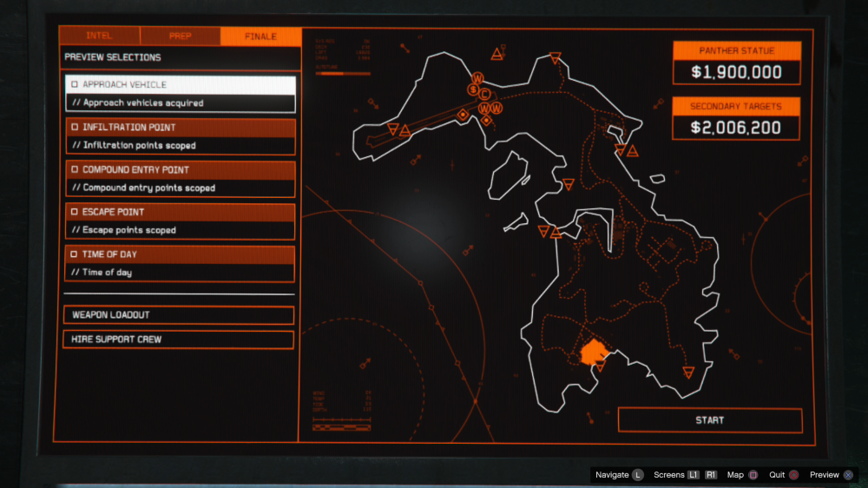Click the PREVIEW SELECTIONS header
Image resolution: width=868 pixels, height=488 pixels.
tap(113, 57)
